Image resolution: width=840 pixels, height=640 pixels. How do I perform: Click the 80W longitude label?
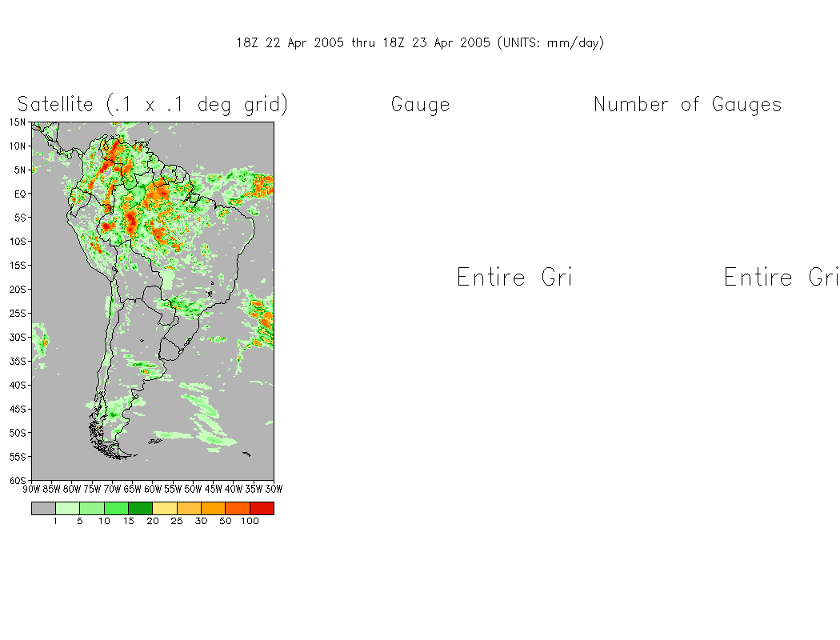click(x=72, y=489)
